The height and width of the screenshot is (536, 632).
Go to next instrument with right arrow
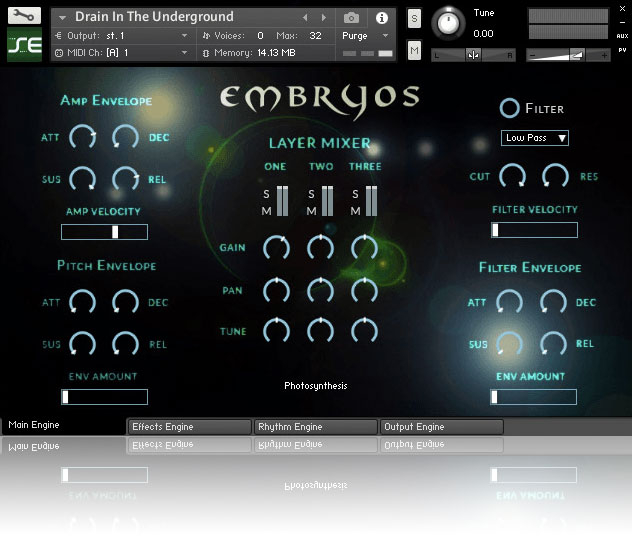pos(323,18)
